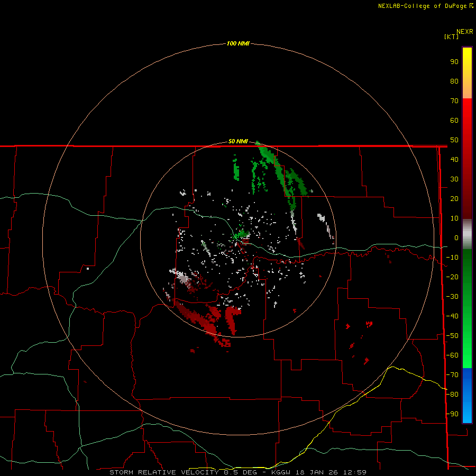Click the 100 NMI range ring label
This screenshot has width=476, height=476.
pyautogui.click(x=238, y=43)
